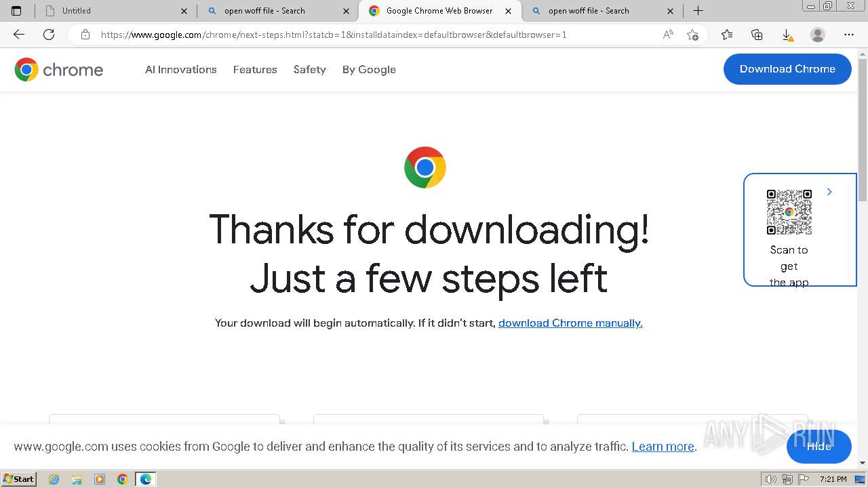Open the Learn more cookies link
868x488 pixels.
[663, 447]
